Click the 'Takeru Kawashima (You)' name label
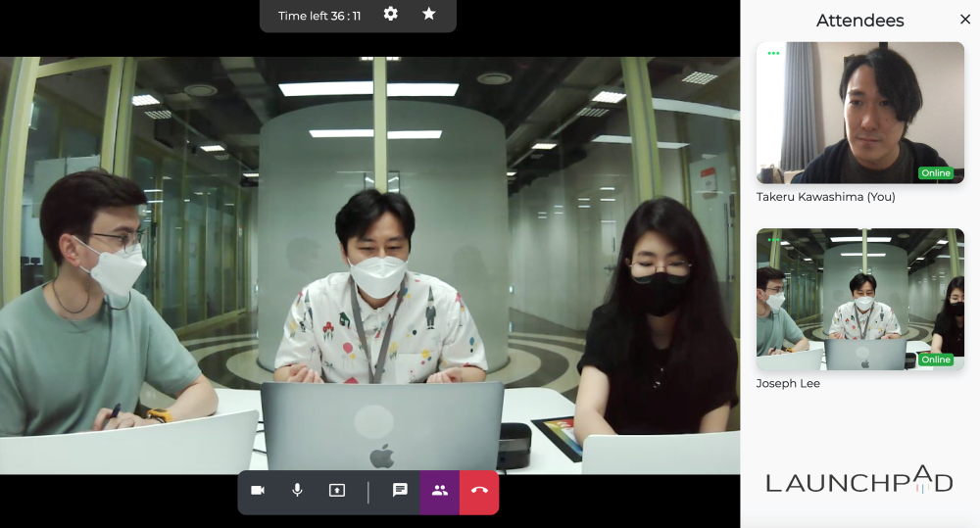 pos(825,197)
